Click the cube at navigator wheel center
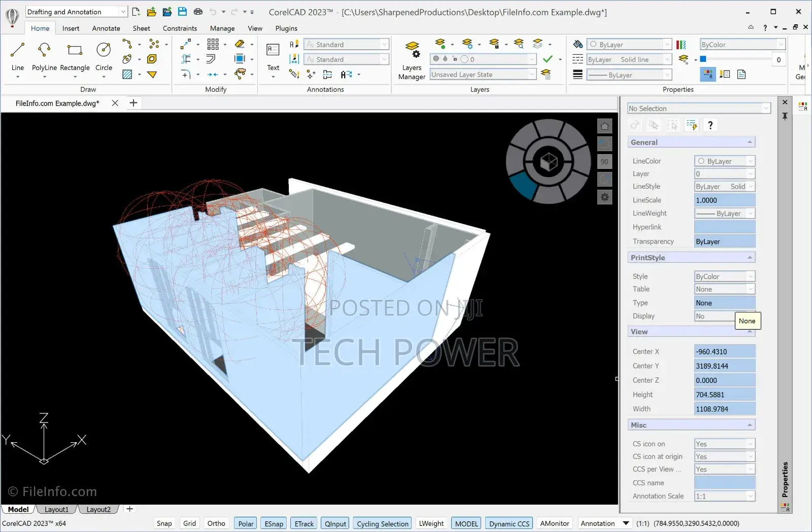Viewport: 812px width, 532px height. point(549,162)
